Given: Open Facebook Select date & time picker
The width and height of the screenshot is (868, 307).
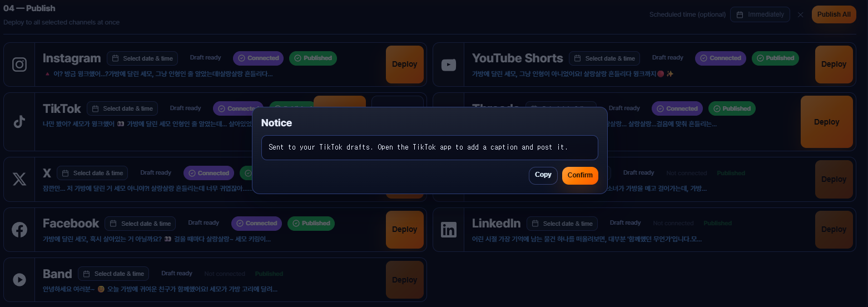Looking at the screenshot, I should pyautogui.click(x=140, y=224).
